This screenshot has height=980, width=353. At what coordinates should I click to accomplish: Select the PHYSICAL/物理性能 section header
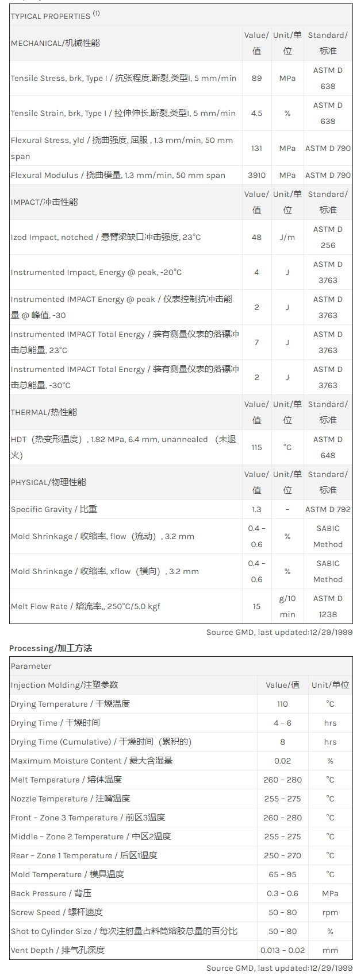[48, 482]
